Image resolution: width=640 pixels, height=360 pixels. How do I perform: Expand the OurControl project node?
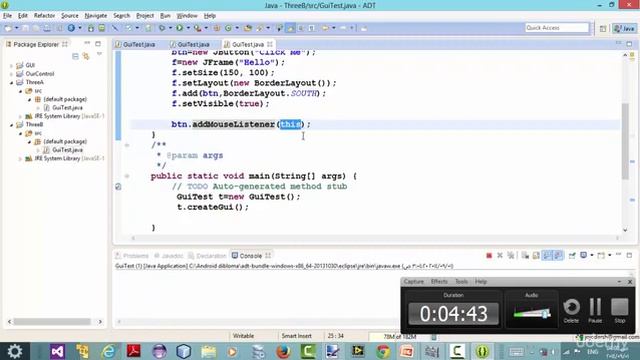pos(11,74)
